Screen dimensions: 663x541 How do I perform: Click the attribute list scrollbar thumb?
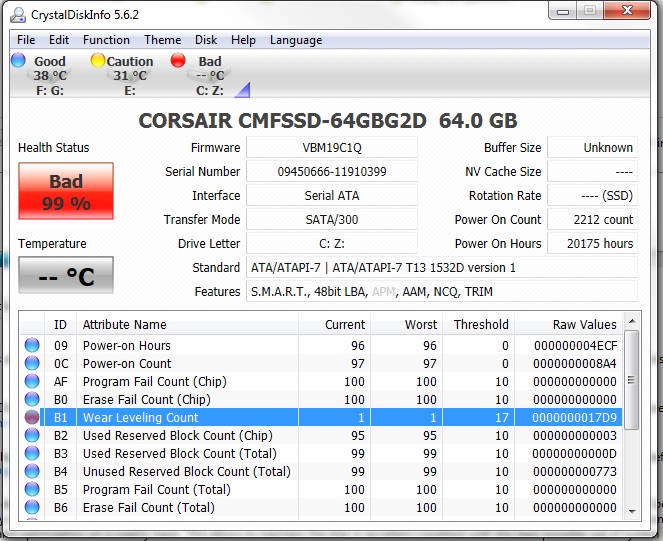632,380
